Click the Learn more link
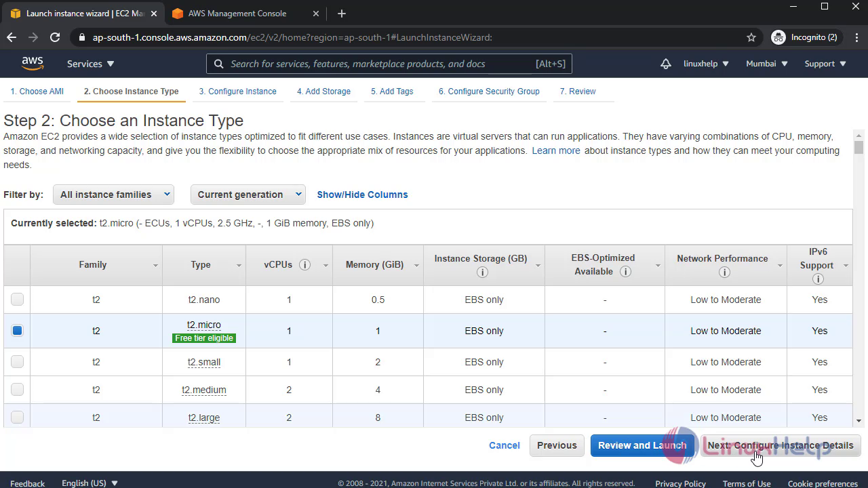The height and width of the screenshot is (488, 868). (x=556, y=150)
